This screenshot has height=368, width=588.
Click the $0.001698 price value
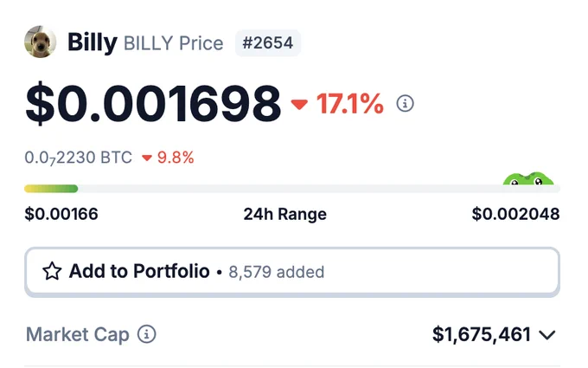pyautogui.click(x=153, y=104)
